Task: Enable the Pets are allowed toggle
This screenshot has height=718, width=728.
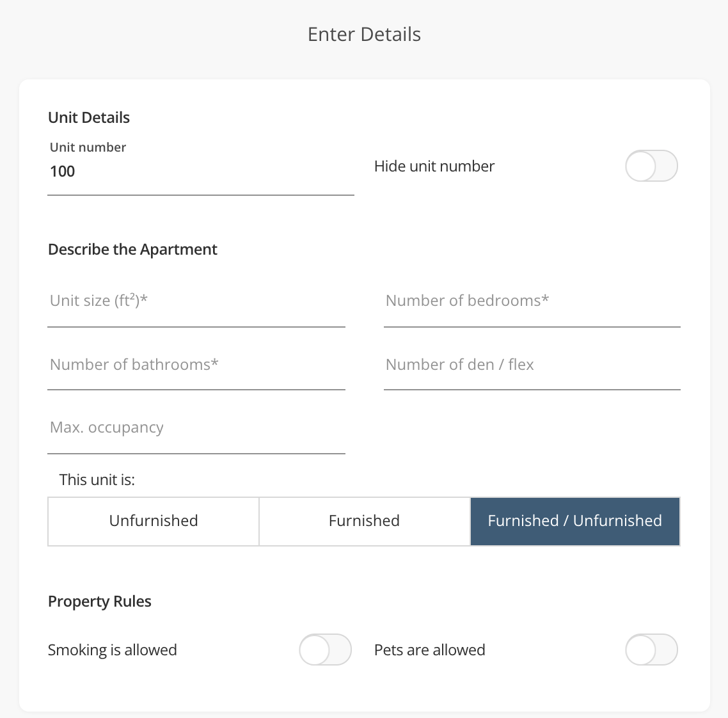Action: 651,650
